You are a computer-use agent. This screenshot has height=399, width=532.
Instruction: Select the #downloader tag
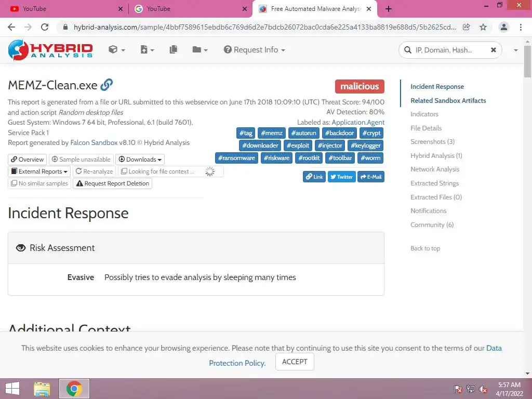pos(260,145)
